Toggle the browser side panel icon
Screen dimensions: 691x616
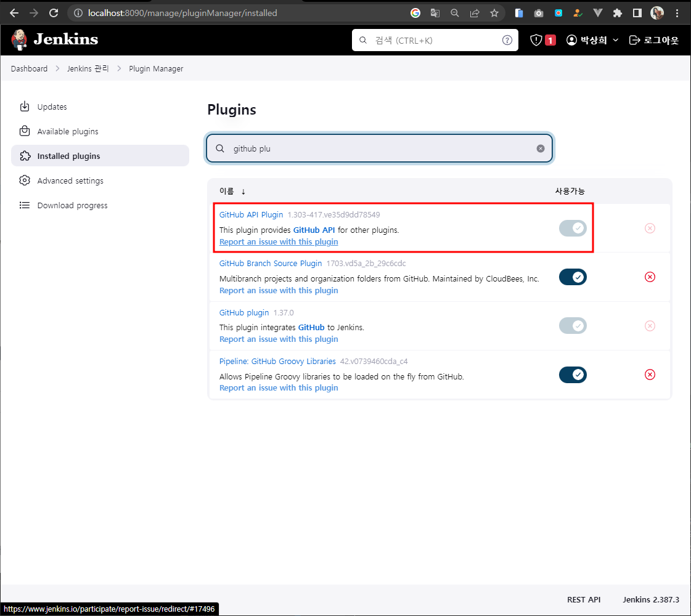pos(637,13)
